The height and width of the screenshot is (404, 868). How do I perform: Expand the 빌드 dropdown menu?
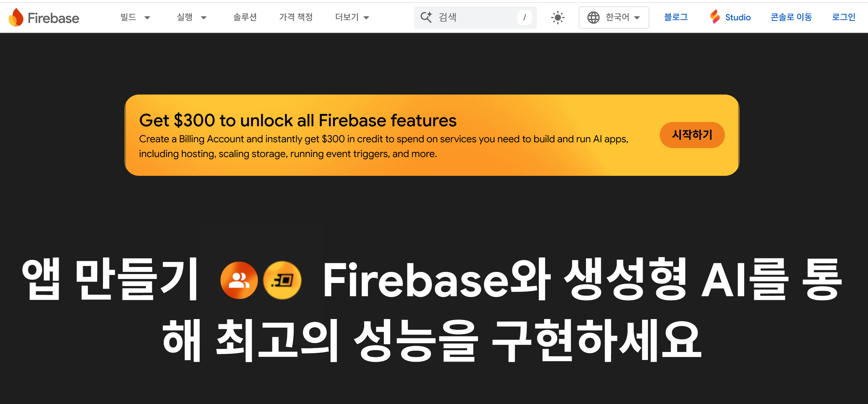point(135,17)
